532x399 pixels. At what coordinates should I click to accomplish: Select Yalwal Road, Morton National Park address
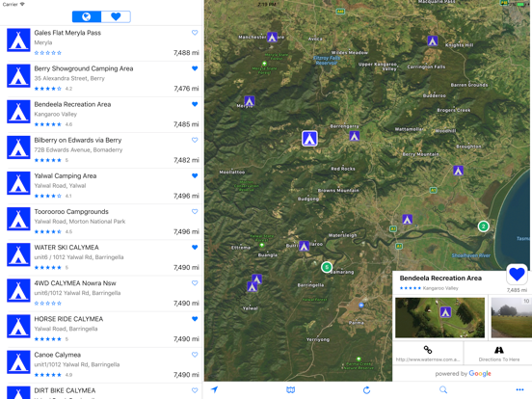80,222
